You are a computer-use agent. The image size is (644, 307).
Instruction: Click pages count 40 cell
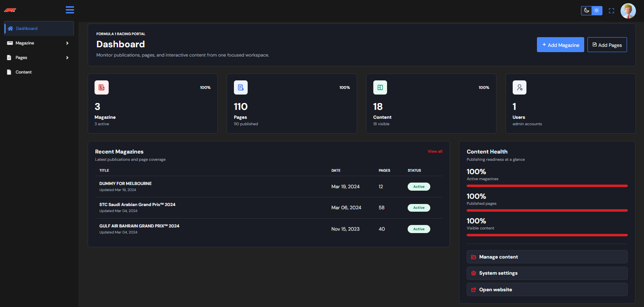(382, 229)
